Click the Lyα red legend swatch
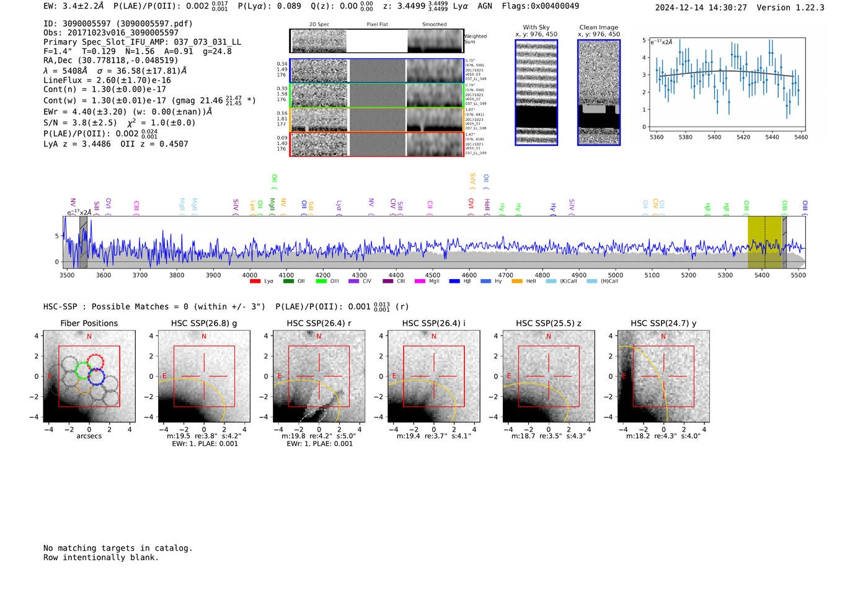The height and width of the screenshot is (591, 868). [x=255, y=282]
